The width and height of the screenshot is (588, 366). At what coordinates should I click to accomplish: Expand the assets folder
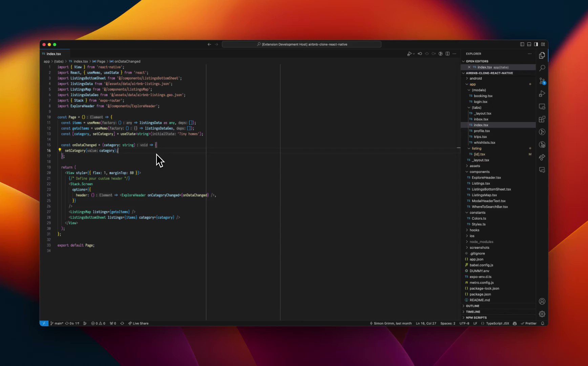498,166
